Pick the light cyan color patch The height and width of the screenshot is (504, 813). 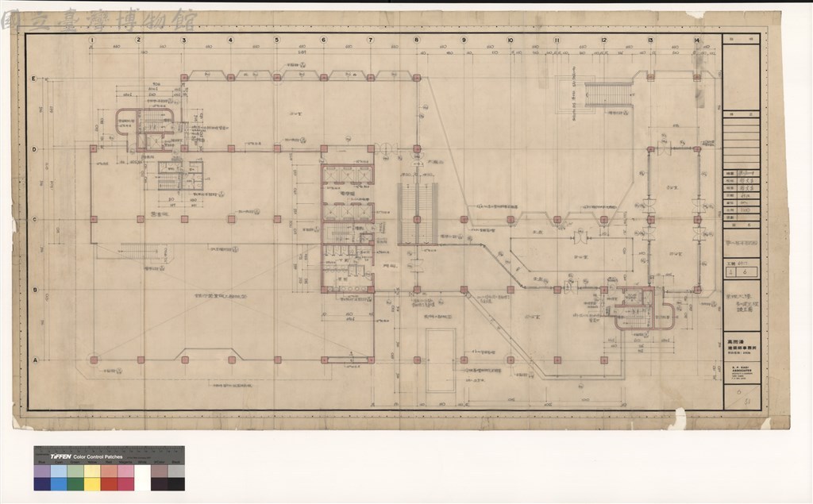pyautogui.click(x=59, y=471)
